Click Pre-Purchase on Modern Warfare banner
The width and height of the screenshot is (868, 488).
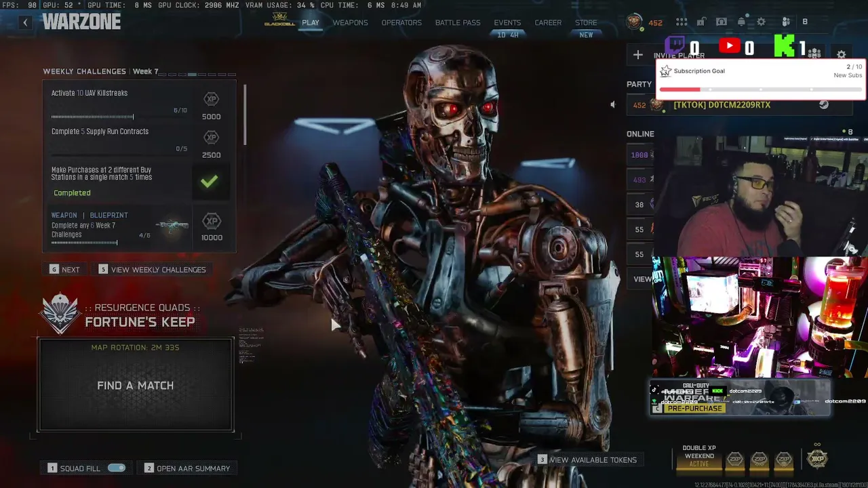pos(694,408)
